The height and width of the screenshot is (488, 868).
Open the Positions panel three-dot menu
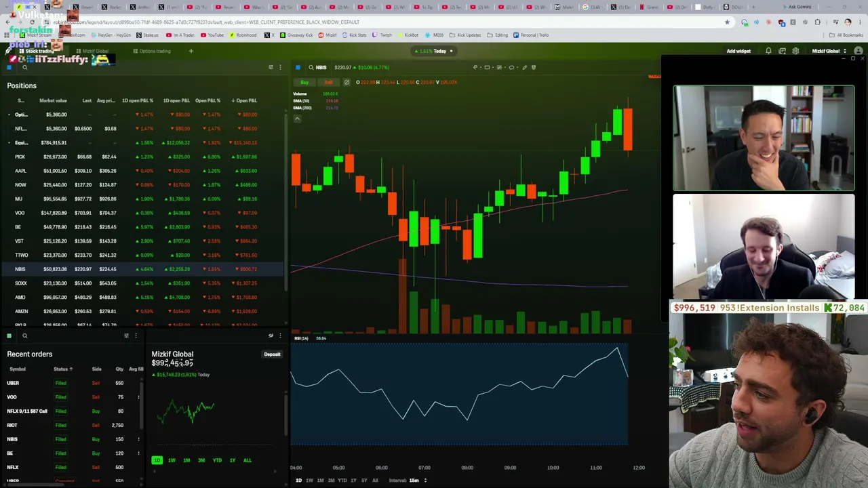point(280,67)
